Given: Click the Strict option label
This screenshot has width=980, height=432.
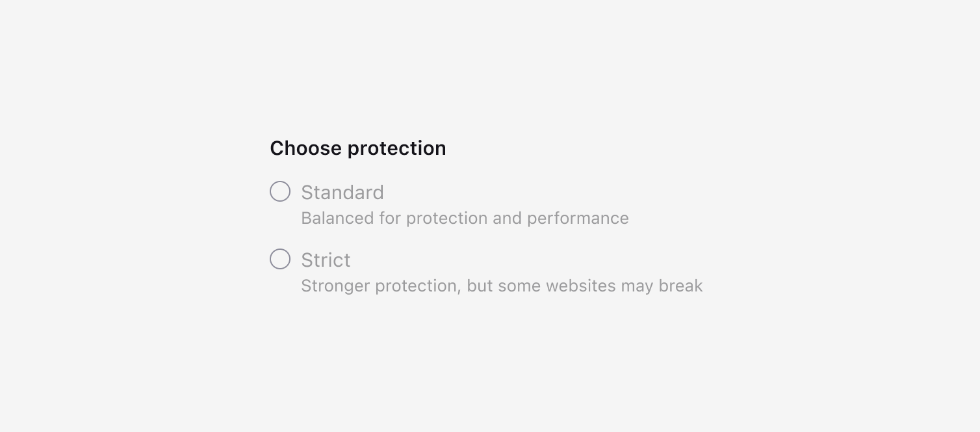Looking at the screenshot, I should click(326, 260).
